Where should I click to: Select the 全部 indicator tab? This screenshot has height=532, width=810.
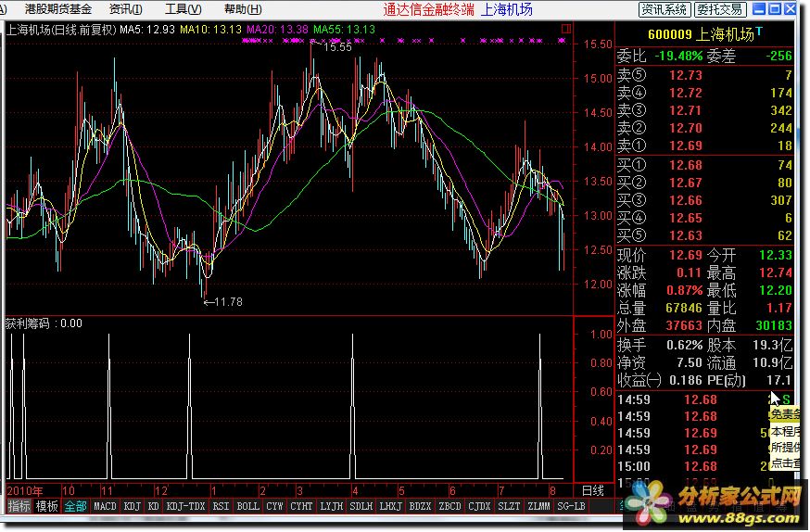tap(75, 506)
